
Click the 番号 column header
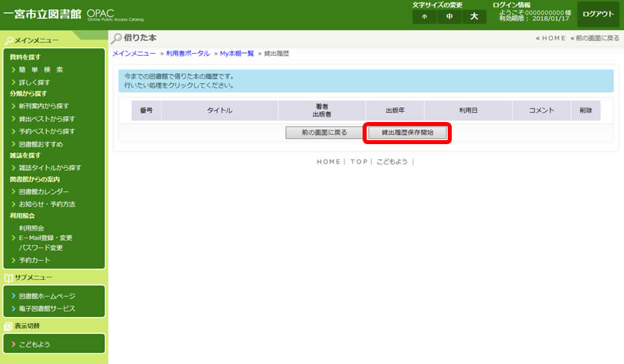tap(146, 110)
